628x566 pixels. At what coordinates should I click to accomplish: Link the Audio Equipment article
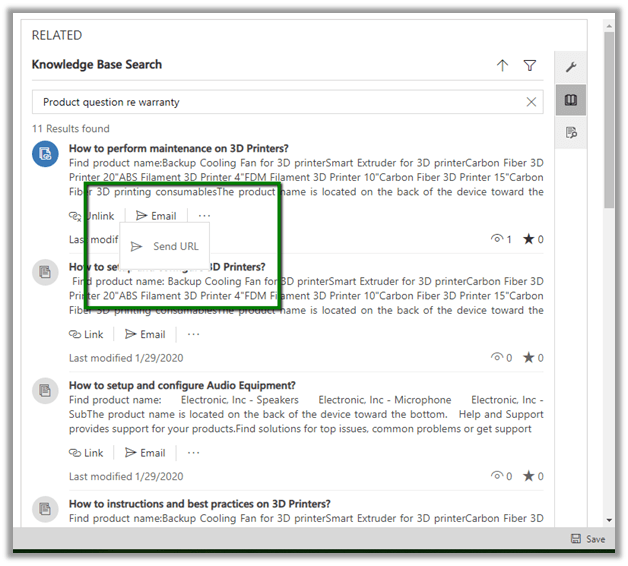pyautogui.click(x=86, y=452)
